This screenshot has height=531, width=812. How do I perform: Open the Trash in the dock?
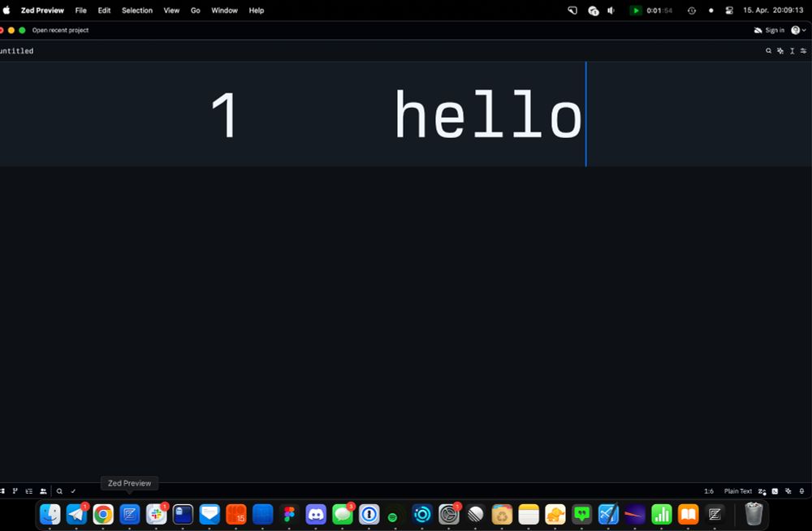pyautogui.click(x=754, y=514)
